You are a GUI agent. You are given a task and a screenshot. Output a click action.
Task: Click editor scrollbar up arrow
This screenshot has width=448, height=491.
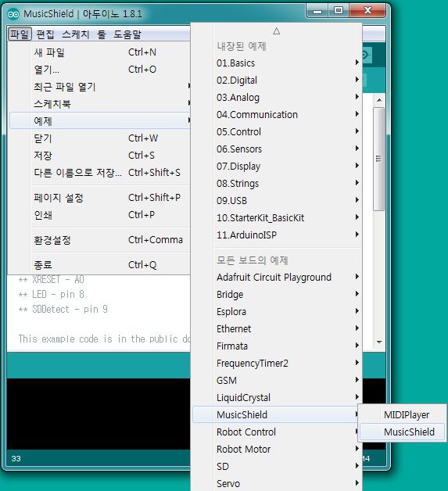379,100
